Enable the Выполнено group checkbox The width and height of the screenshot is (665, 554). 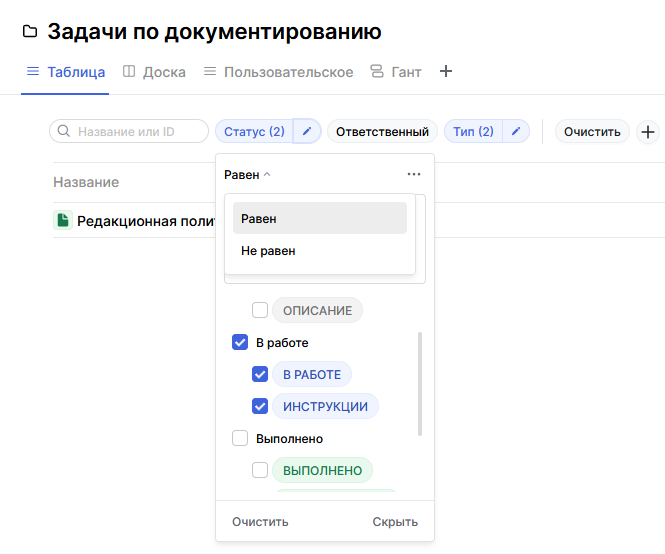pyautogui.click(x=240, y=438)
